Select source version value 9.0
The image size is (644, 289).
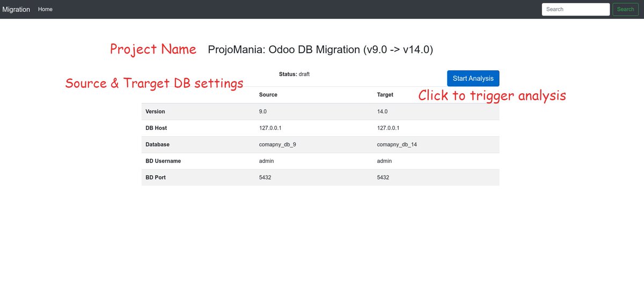pos(263,112)
